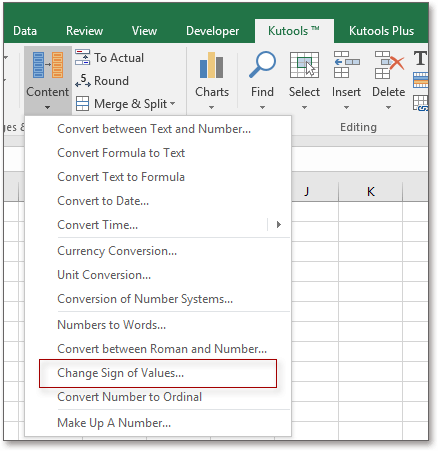Choose Unit Conversion menu item
This screenshot has height=451, width=438.
pyautogui.click(x=158, y=275)
